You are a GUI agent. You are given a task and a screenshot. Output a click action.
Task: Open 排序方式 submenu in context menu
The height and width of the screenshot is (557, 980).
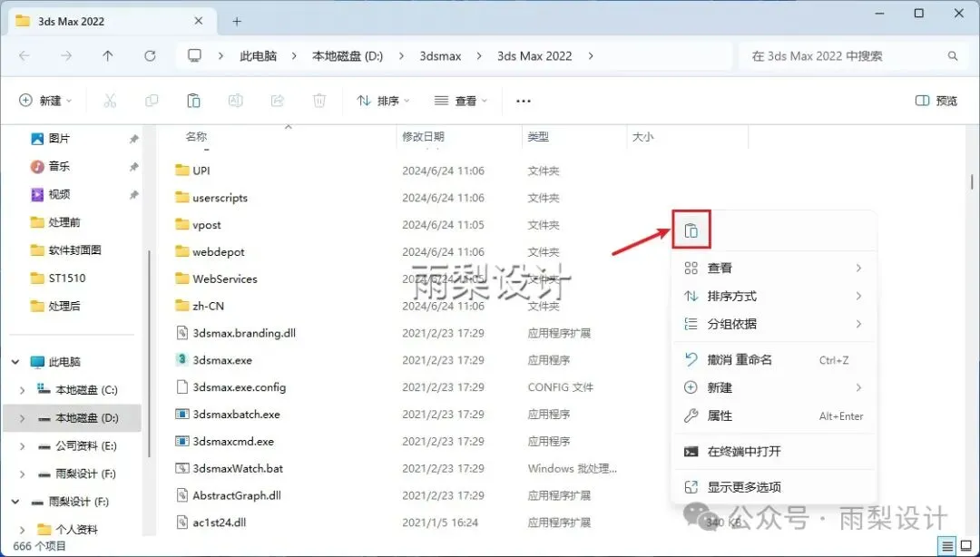click(x=773, y=297)
